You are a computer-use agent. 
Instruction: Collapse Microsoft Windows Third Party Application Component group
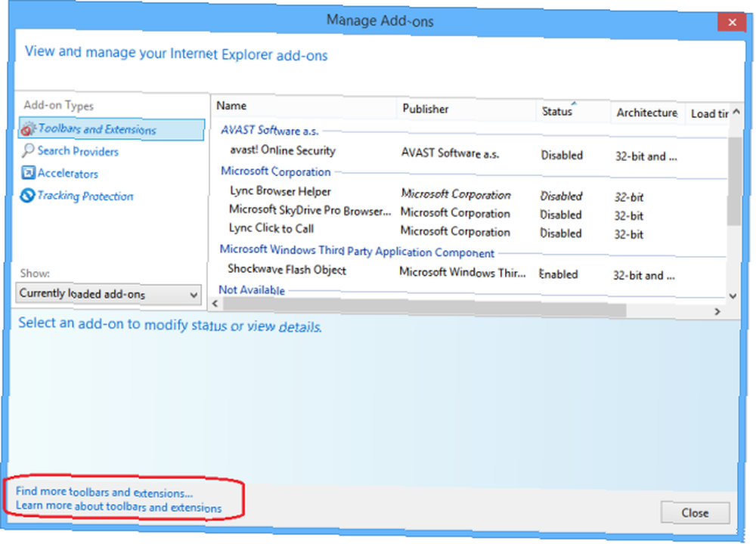(357, 251)
